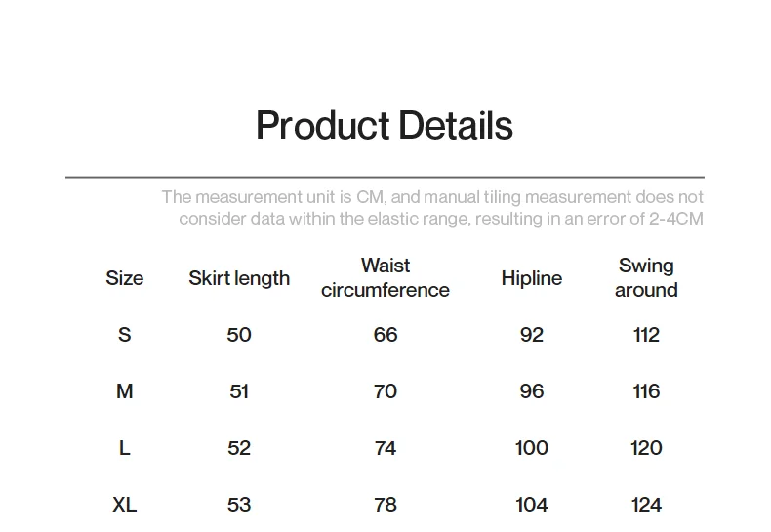Select the L size row label
Viewport: 771px width, 532px height.
tap(124, 448)
